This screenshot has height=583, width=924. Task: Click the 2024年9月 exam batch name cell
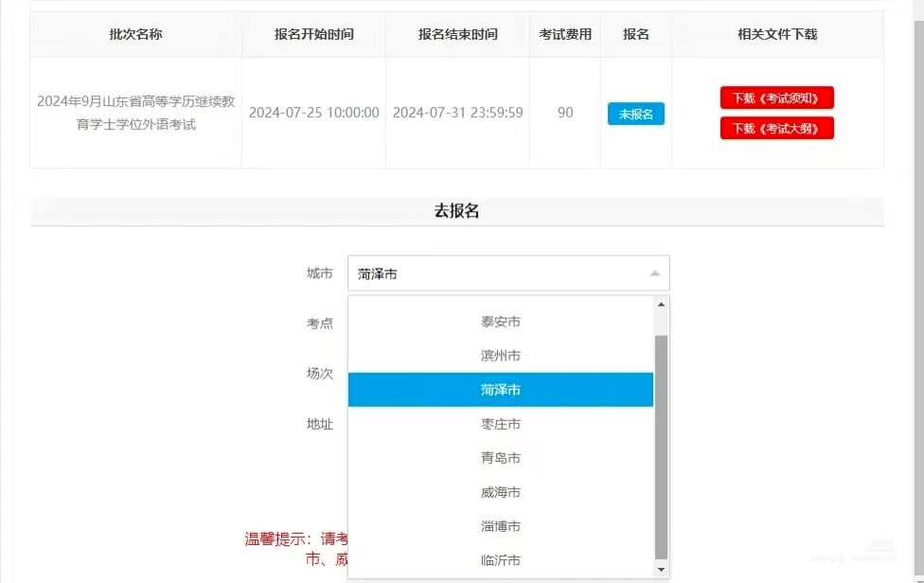(135, 113)
